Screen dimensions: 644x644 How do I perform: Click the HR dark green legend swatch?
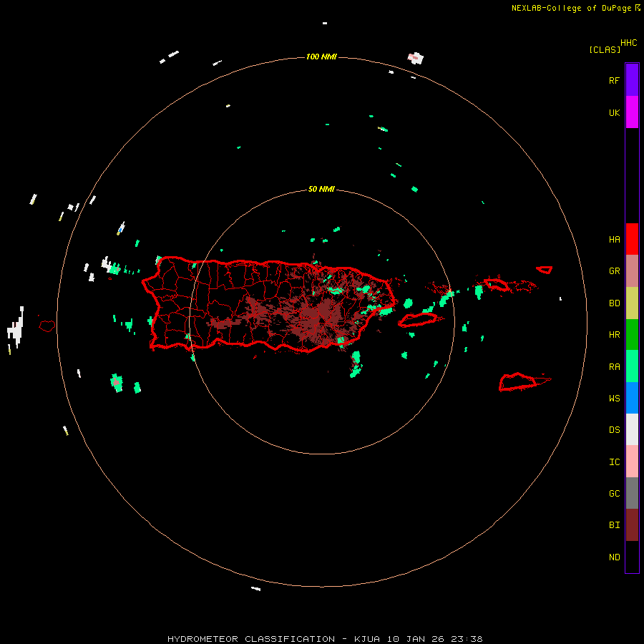tap(632, 335)
